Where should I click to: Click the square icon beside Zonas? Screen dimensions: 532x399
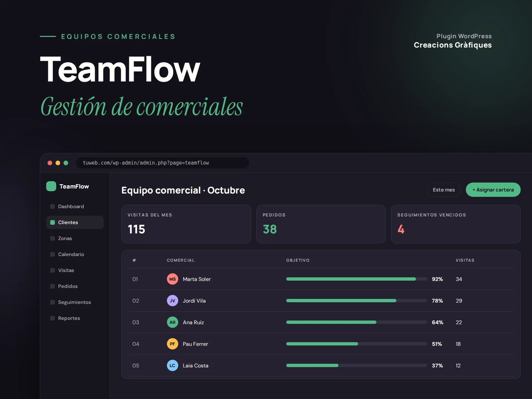[x=53, y=238]
